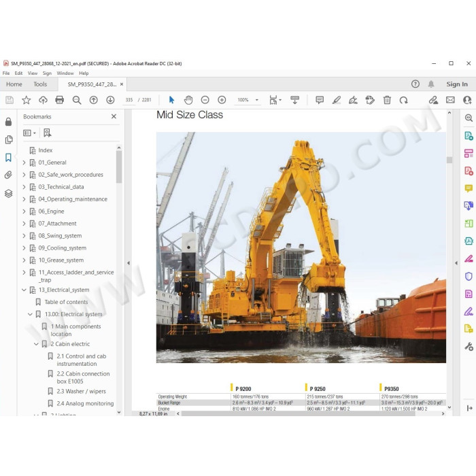Open the View menu
The width and height of the screenshot is (476, 476).
pos(33,73)
